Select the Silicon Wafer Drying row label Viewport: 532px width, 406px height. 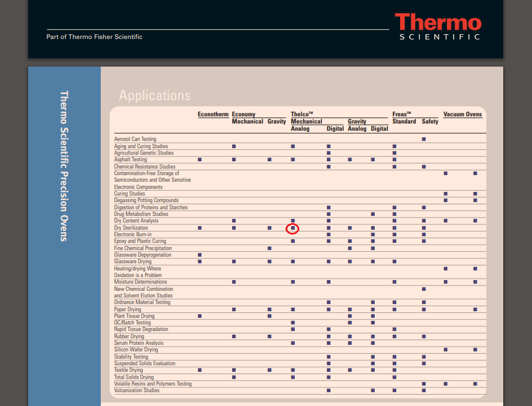(136, 350)
